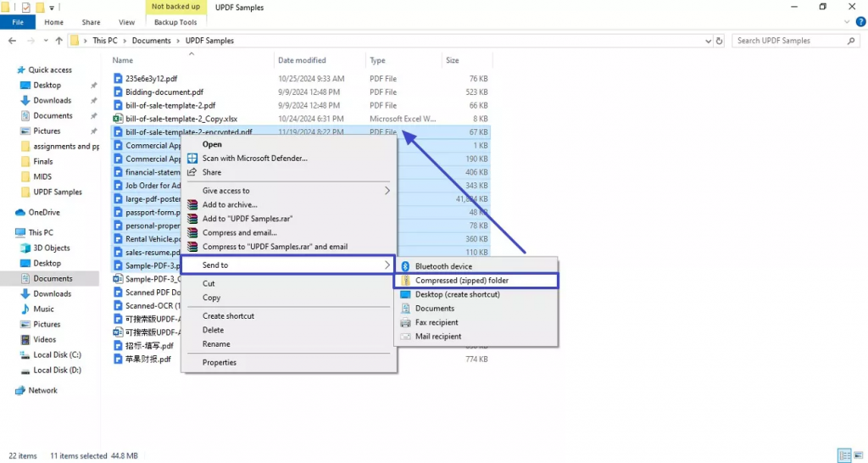Click the OneDrive cloud icon

pyautogui.click(x=20, y=212)
